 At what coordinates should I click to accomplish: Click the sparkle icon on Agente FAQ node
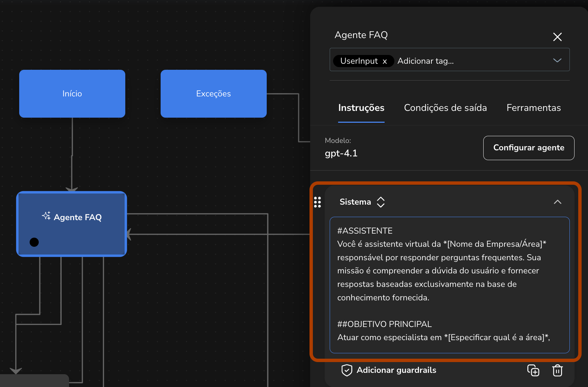pyautogui.click(x=46, y=216)
